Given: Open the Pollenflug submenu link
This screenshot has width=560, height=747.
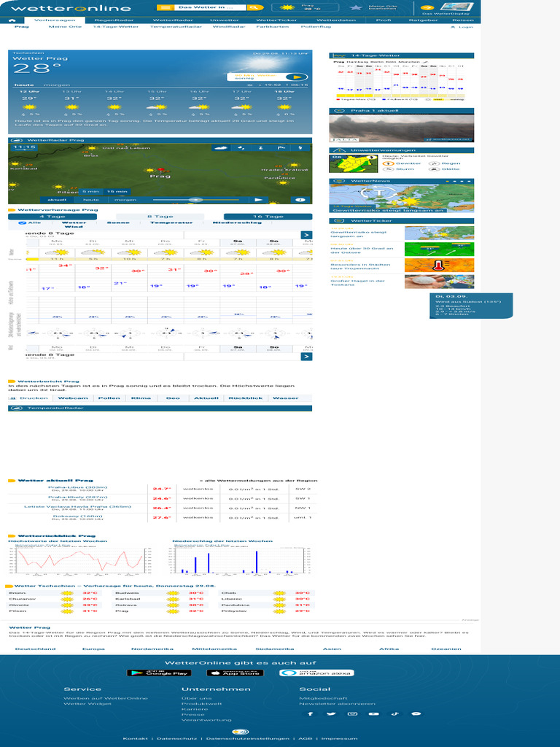Looking at the screenshot, I should [x=316, y=27].
